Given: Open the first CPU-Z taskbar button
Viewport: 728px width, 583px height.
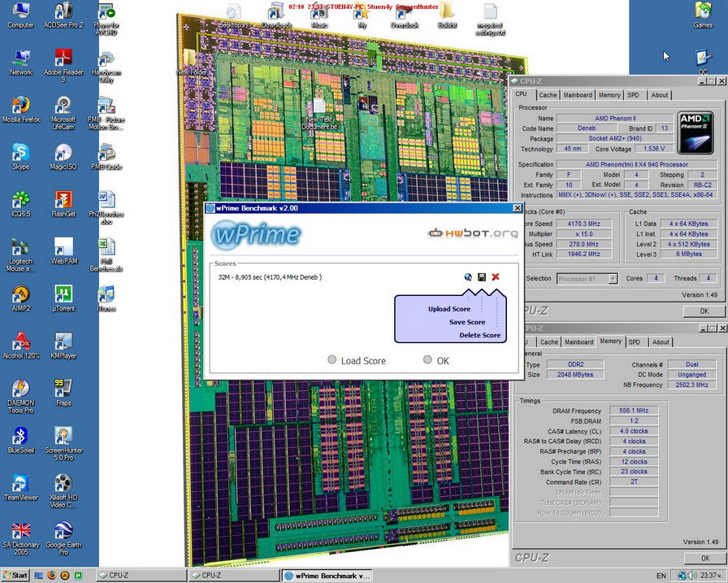Looking at the screenshot, I should coord(141,575).
